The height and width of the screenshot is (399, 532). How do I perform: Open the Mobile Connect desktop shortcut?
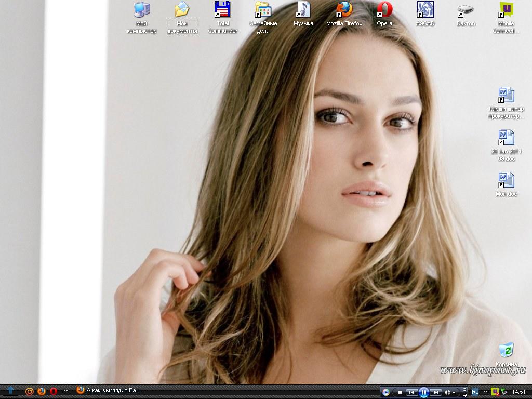pyautogui.click(x=506, y=10)
